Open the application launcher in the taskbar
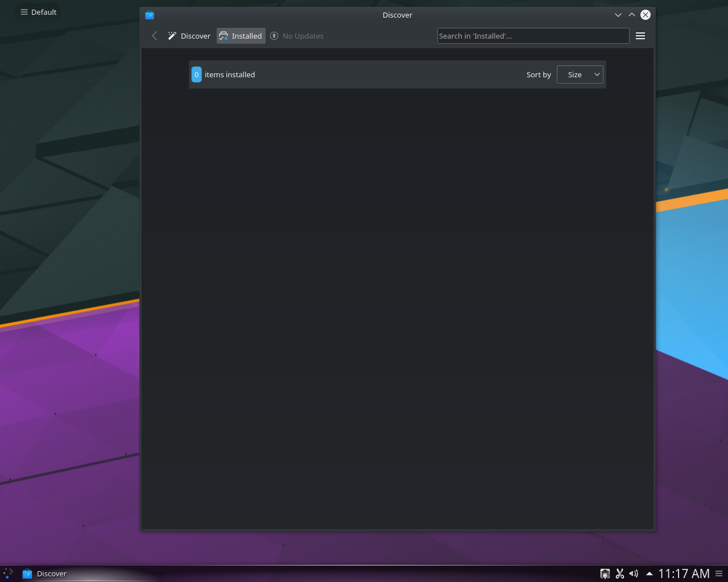The image size is (728, 582). pos(8,573)
